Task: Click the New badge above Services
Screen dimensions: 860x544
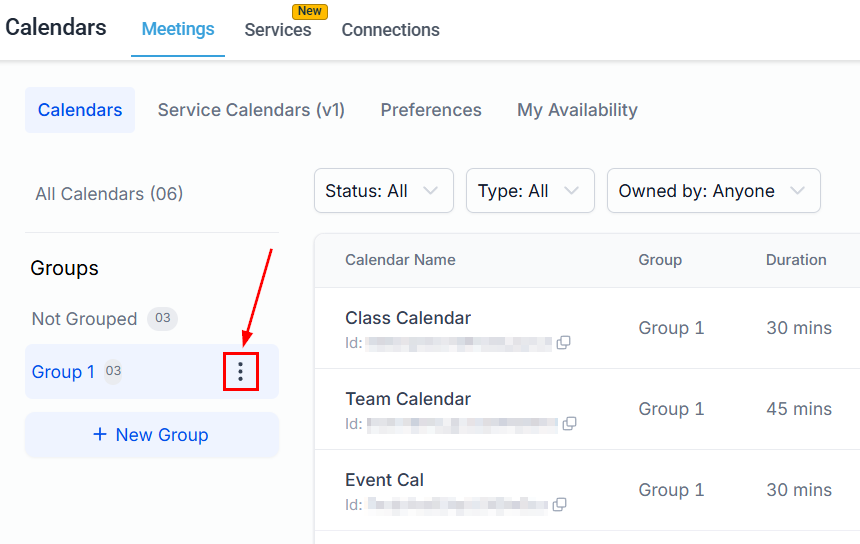Action: click(310, 12)
